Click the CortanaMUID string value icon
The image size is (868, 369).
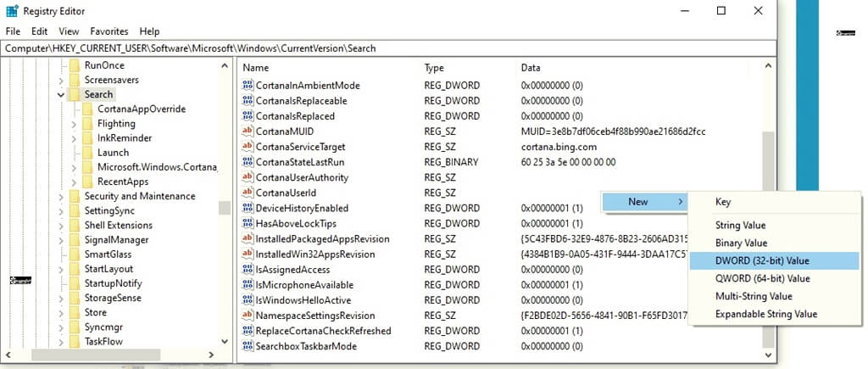[248, 131]
